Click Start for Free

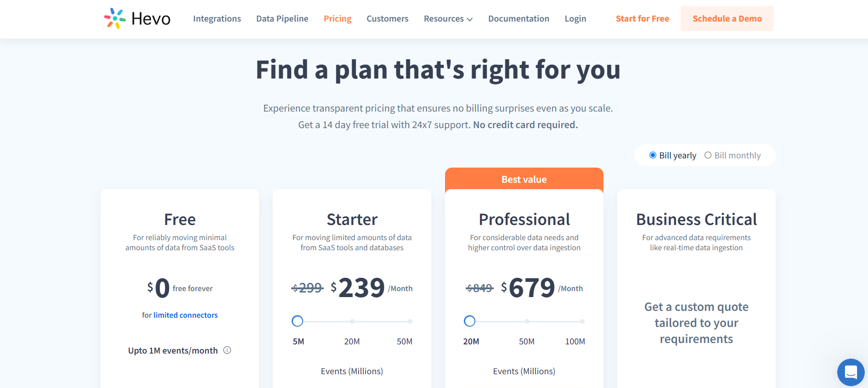(642, 18)
